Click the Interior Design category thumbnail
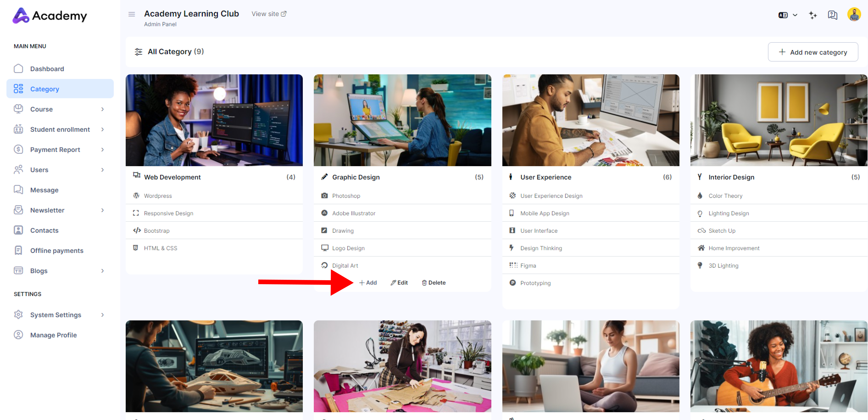This screenshot has height=420, width=868. (x=778, y=120)
